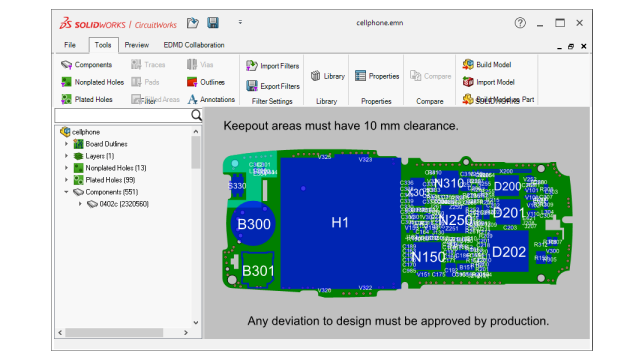Open Import Filters

[272, 66]
